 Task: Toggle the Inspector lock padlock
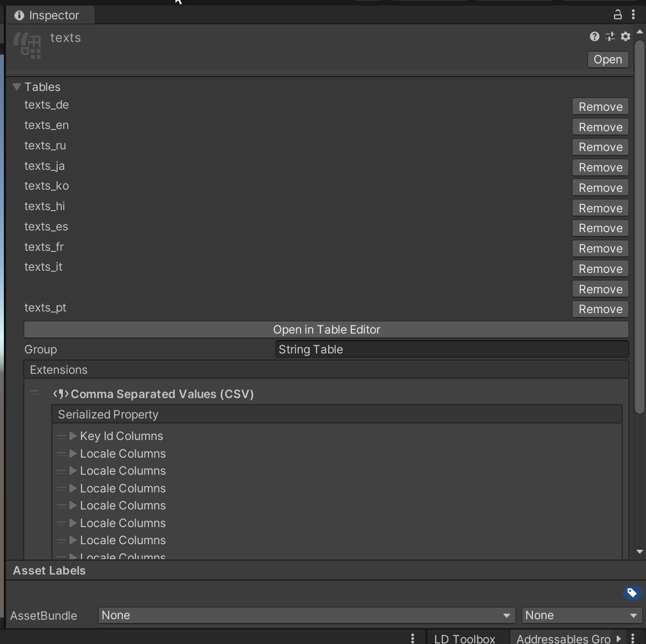[x=617, y=15]
